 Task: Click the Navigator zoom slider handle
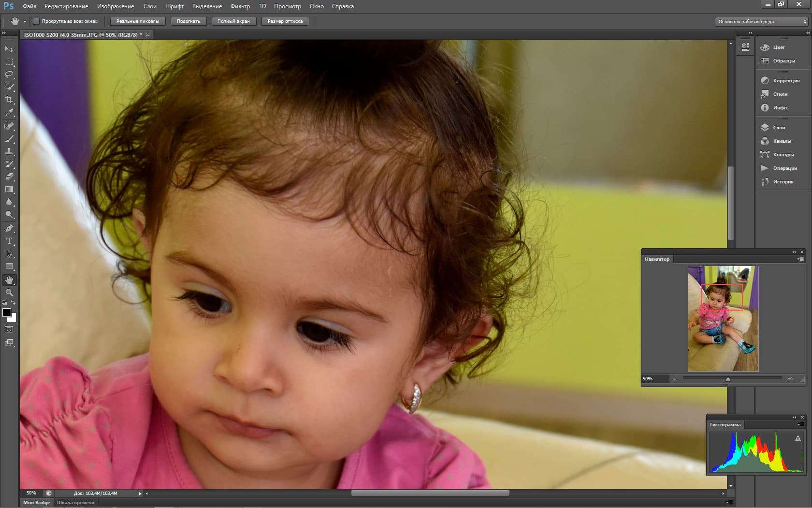click(728, 379)
